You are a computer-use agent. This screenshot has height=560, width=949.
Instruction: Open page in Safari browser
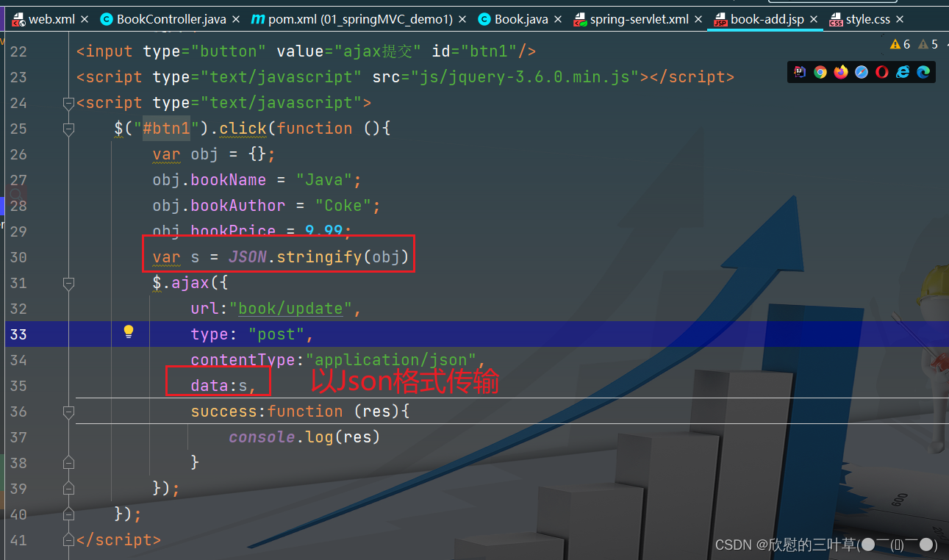tap(862, 72)
